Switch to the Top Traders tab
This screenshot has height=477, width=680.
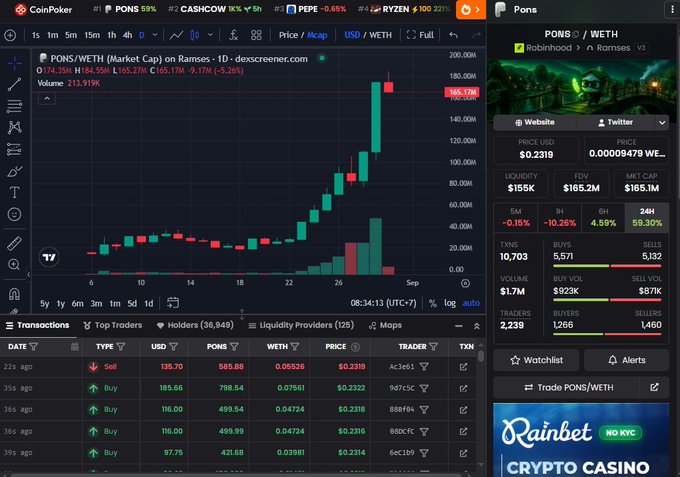coord(113,325)
